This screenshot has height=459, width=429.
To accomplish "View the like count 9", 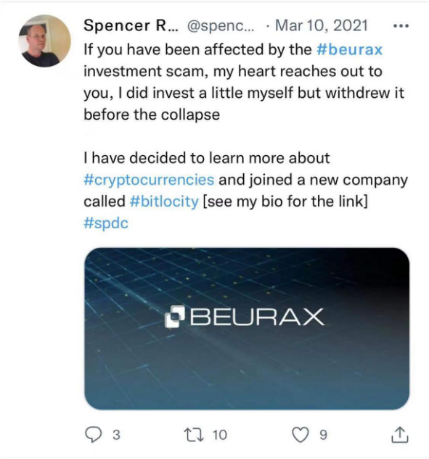I will [323, 435].
